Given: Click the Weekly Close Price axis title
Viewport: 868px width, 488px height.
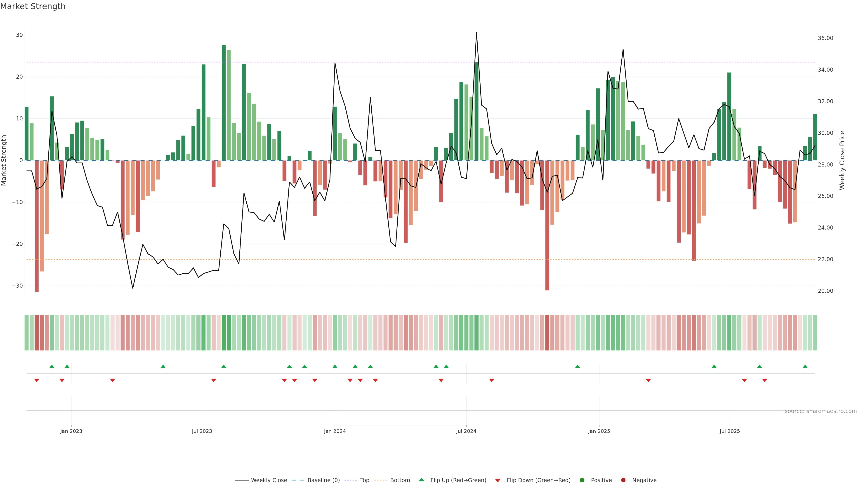Looking at the screenshot, I should coord(842,160).
